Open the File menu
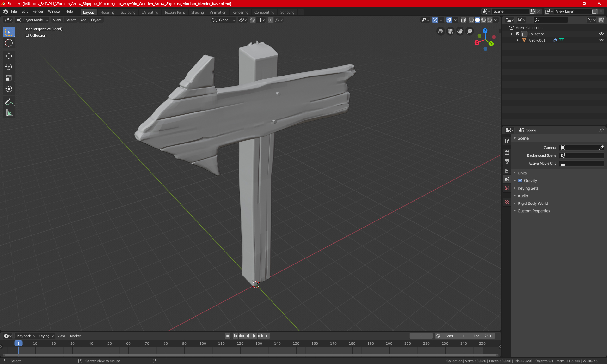 (x=14, y=11)
